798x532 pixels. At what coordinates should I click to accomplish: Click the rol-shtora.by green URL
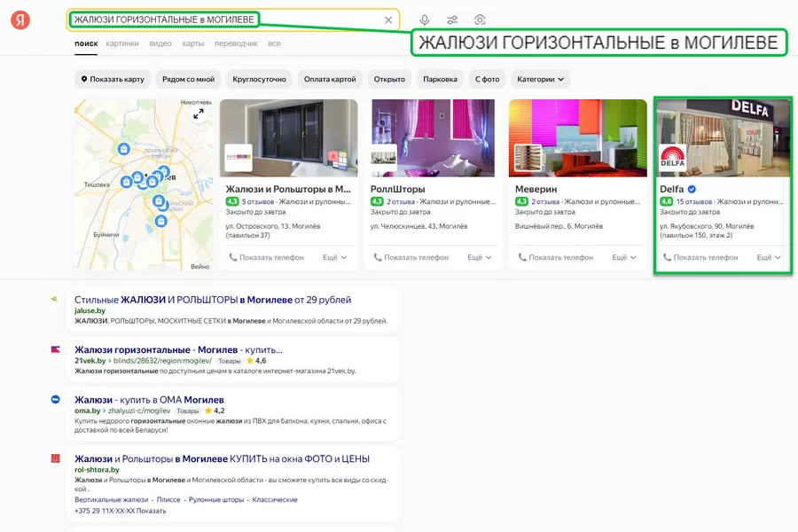[x=97, y=470]
